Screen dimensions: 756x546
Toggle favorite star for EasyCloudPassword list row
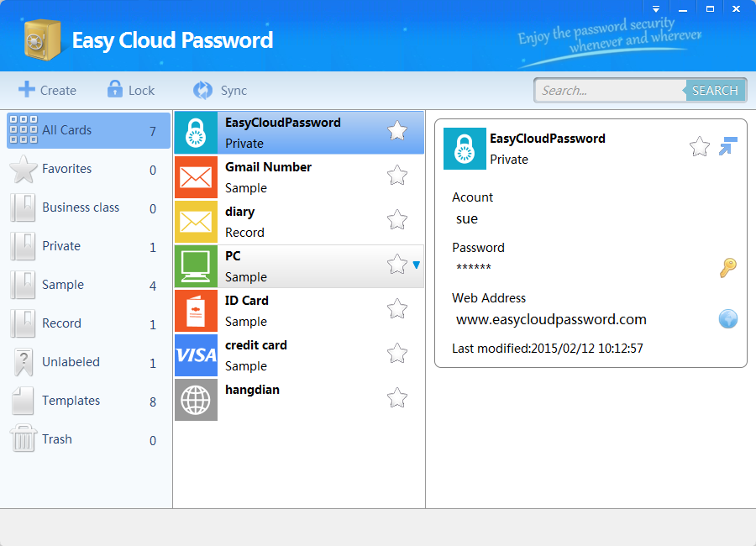pos(397,131)
